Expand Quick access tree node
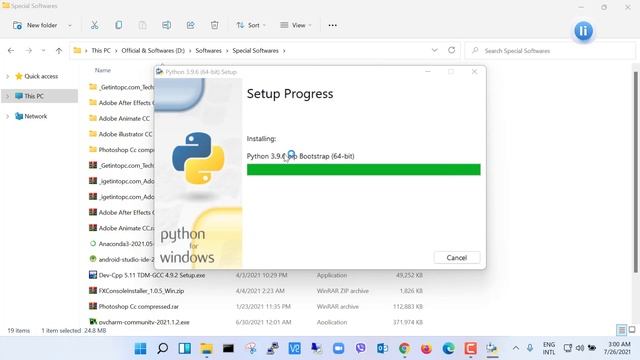Viewport: 640px width, 360px height. point(7,76)
